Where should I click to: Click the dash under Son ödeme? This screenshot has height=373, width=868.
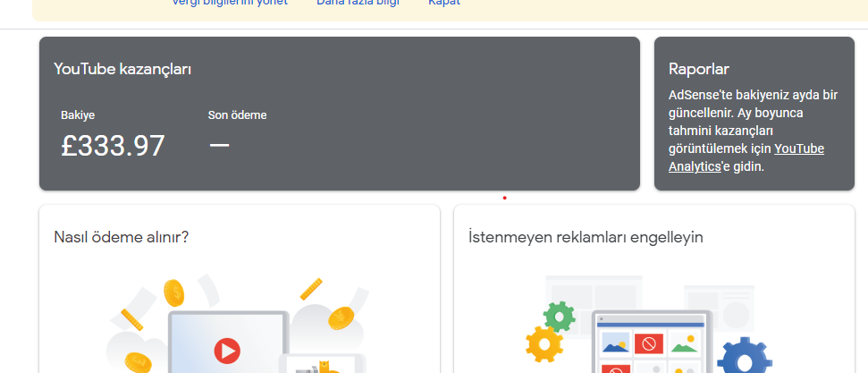(x=219, y=145)
